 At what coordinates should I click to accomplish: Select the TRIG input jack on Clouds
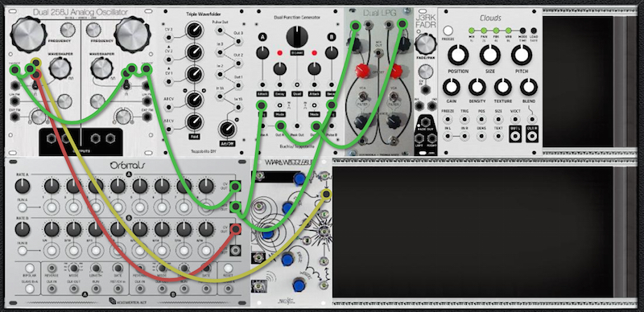tap(464, 120)
